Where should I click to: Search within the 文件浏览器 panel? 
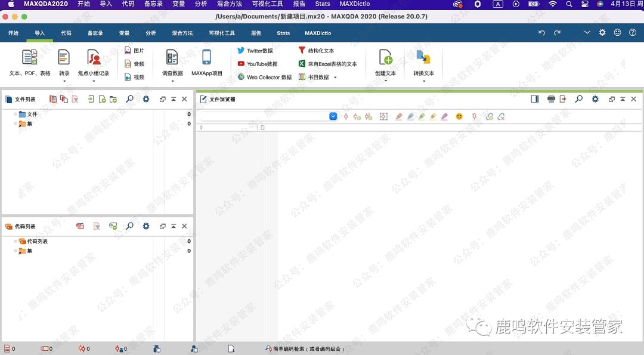(578, 99)
